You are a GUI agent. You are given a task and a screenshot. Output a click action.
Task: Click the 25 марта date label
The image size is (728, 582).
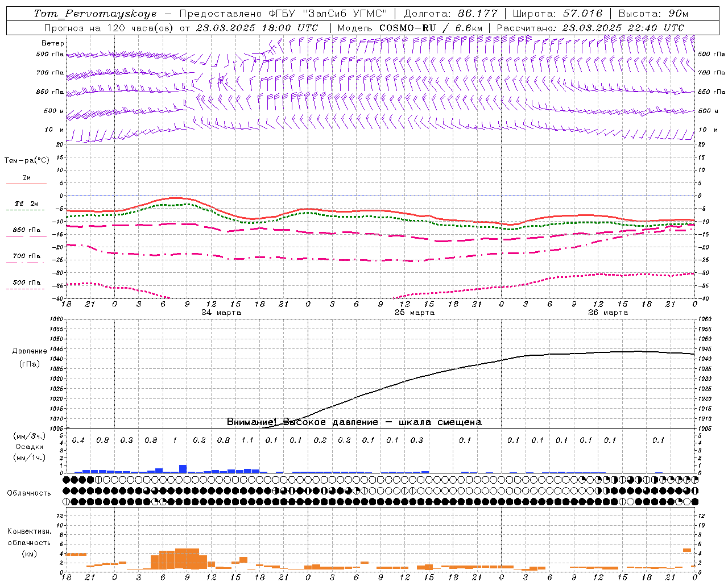[415, 313]
